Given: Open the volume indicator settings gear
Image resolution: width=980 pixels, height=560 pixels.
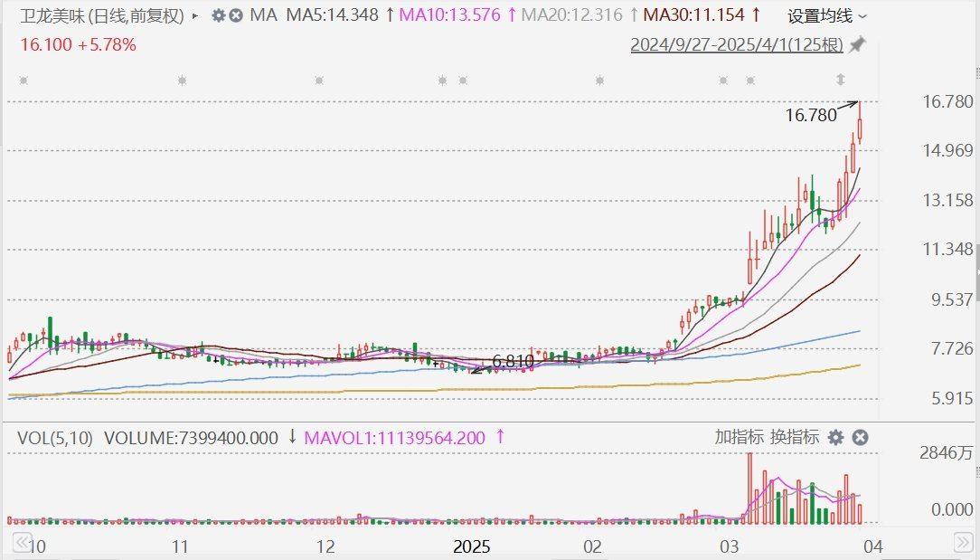Looking at the screenshot, I should pos(835,437).
